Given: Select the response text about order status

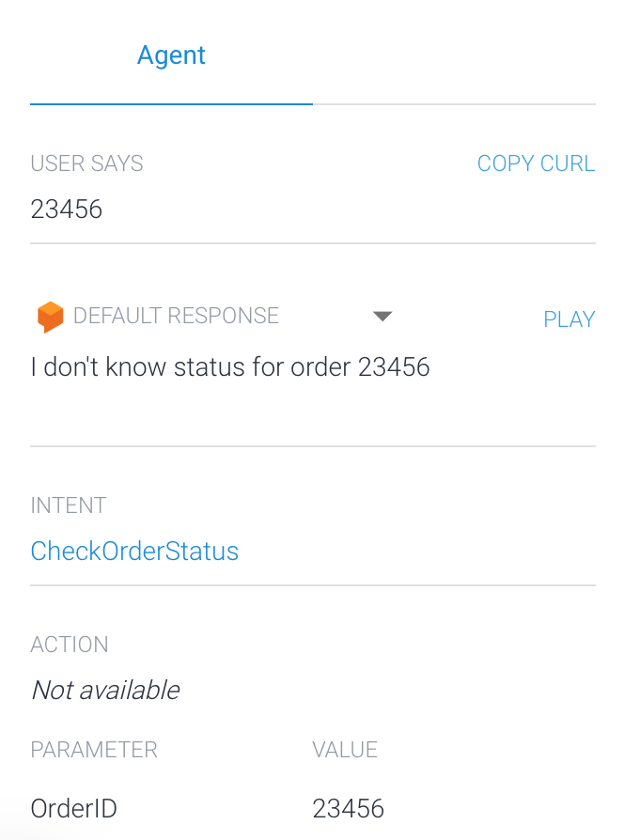Looking at the screenshot, I should 230,367.
